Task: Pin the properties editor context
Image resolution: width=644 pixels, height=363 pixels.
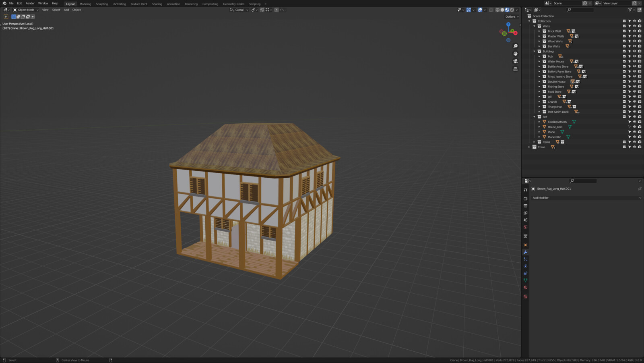Action: tap(640, 189)
